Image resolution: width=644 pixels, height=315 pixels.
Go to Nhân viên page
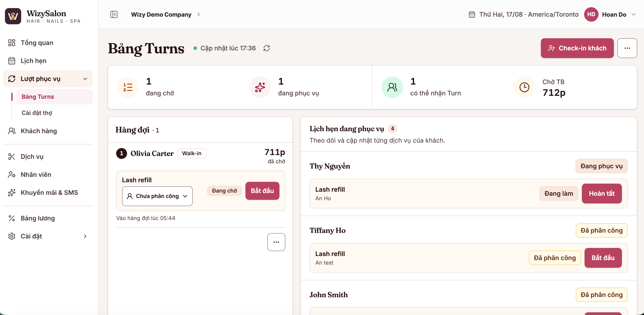[48, 175]
